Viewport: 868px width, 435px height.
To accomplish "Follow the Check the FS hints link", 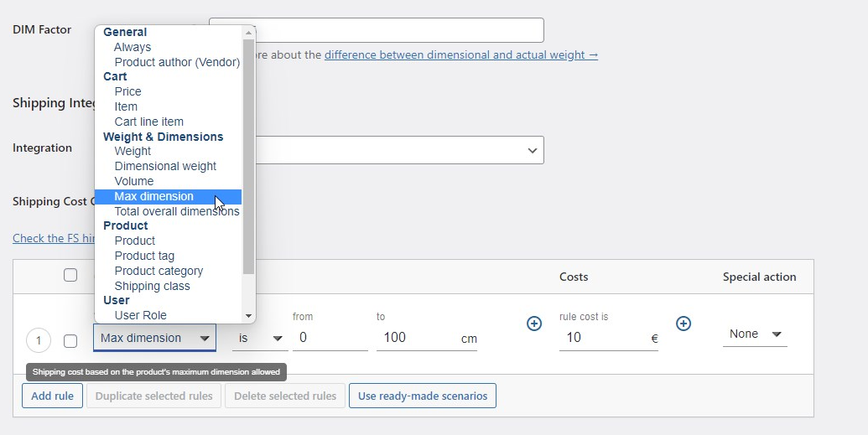I will (55, 238).
